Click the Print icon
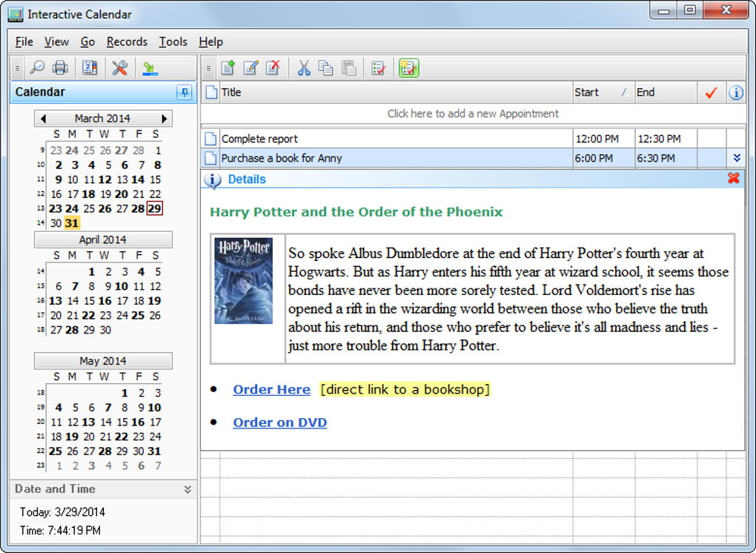Image resolution: width=756 pixels, height=553 pixels. coord(60,67)
